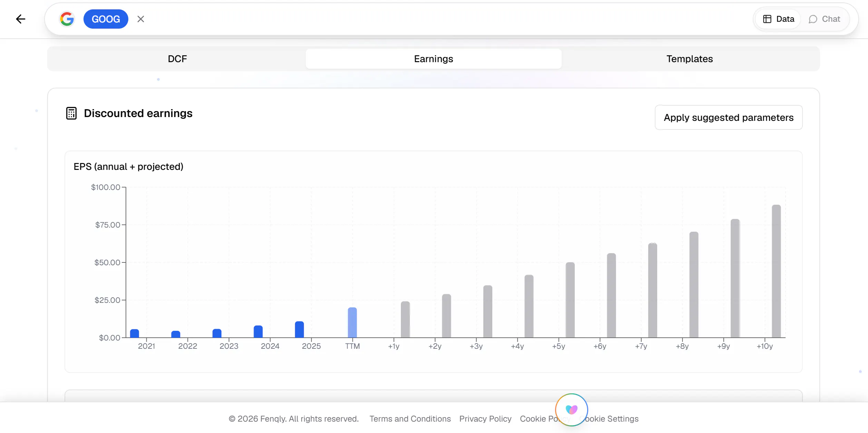Image resolution: width=868 pixels, height=433 pixels.
Task: Open the Privacy Policy link
Action: point(485,418)
